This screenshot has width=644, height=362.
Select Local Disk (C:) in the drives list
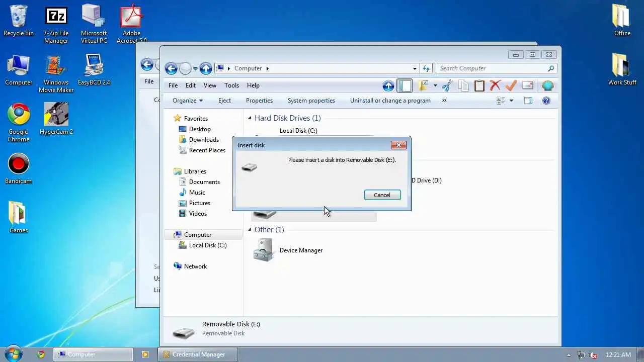coord(298,131)
